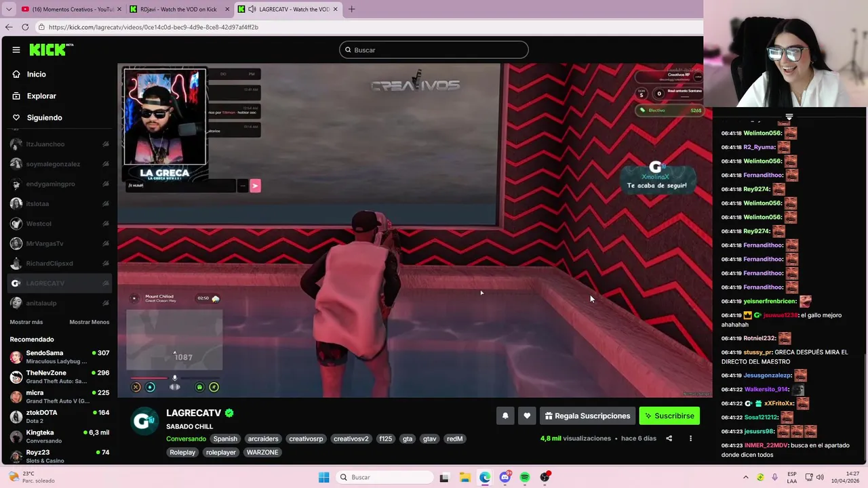Select the WARZONE tag

[x=262, y=452]
